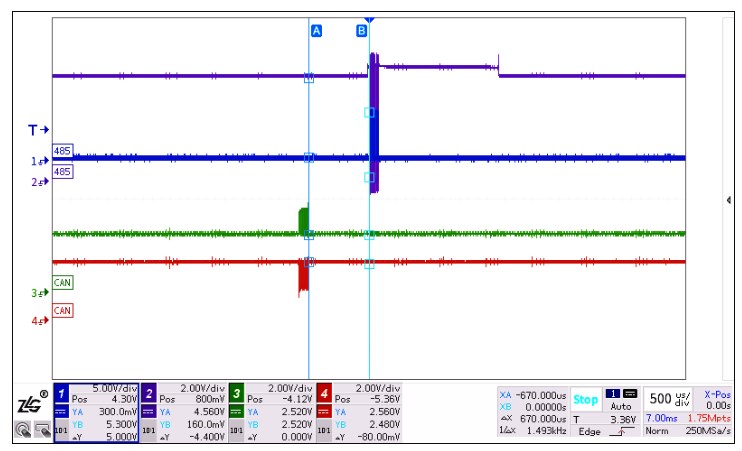Click channel 2 Pos 800mV value
The width and height of the screenshot is (742, 451).
(210, 399)
